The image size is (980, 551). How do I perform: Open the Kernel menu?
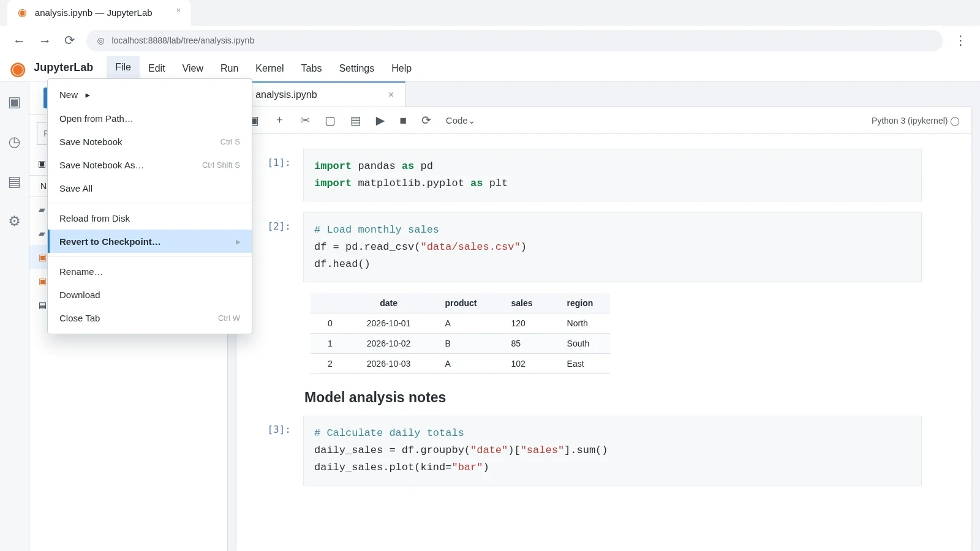pos(269,68)
